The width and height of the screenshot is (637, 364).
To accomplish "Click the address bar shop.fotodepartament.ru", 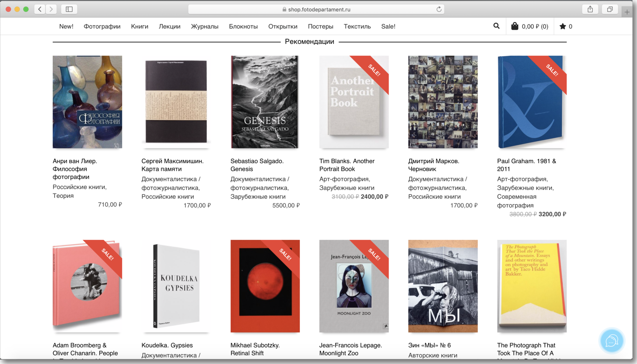I will (x=316, y=9).
